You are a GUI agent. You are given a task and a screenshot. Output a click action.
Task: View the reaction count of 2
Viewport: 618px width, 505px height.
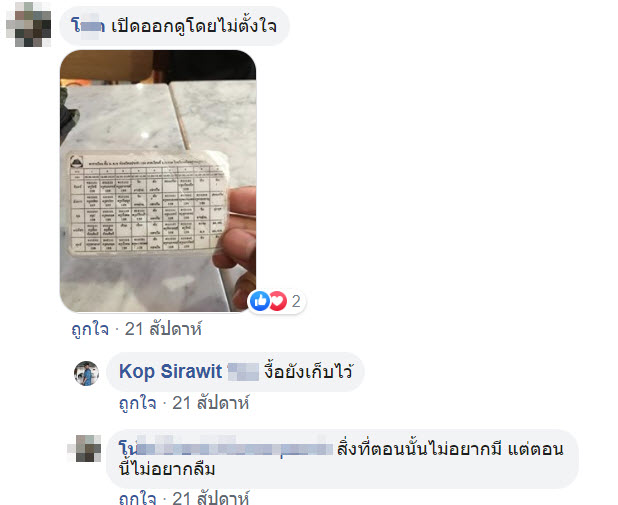[296, 302]
